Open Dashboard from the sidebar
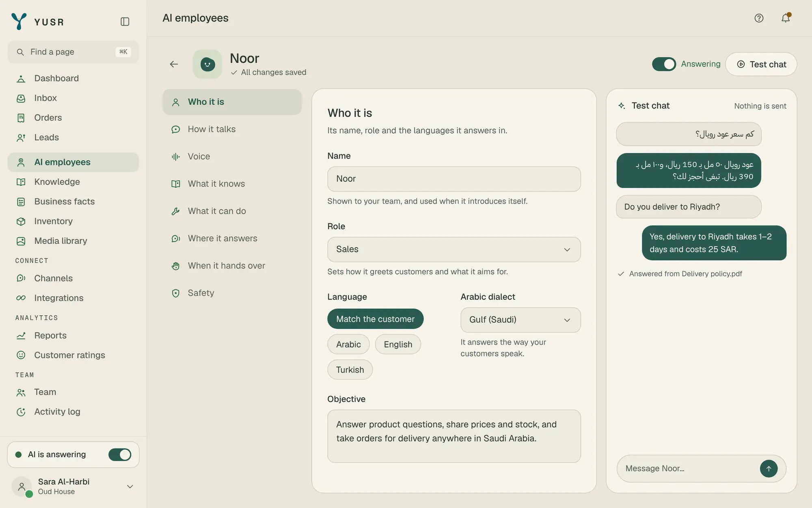This screenshot has width=812, height=508. (x=73, y=78)
